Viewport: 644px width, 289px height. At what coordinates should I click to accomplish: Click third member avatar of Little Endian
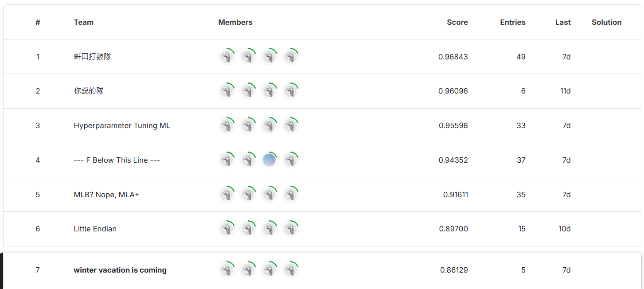(269, 229)
